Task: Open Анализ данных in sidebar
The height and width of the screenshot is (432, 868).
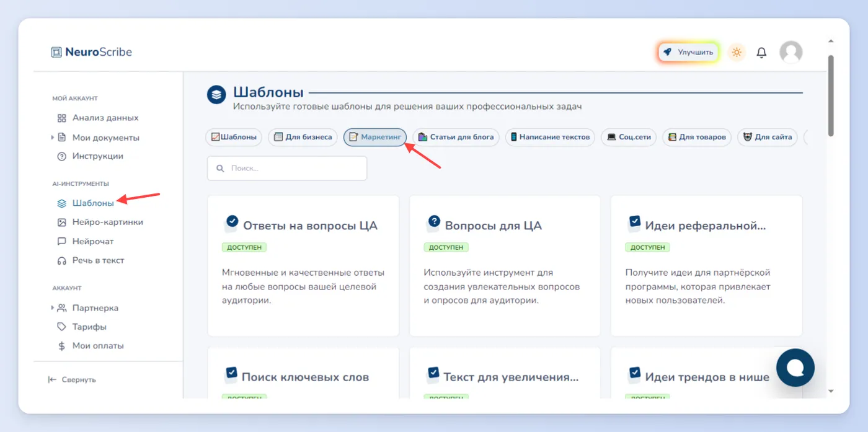Action: click(97, 118)
